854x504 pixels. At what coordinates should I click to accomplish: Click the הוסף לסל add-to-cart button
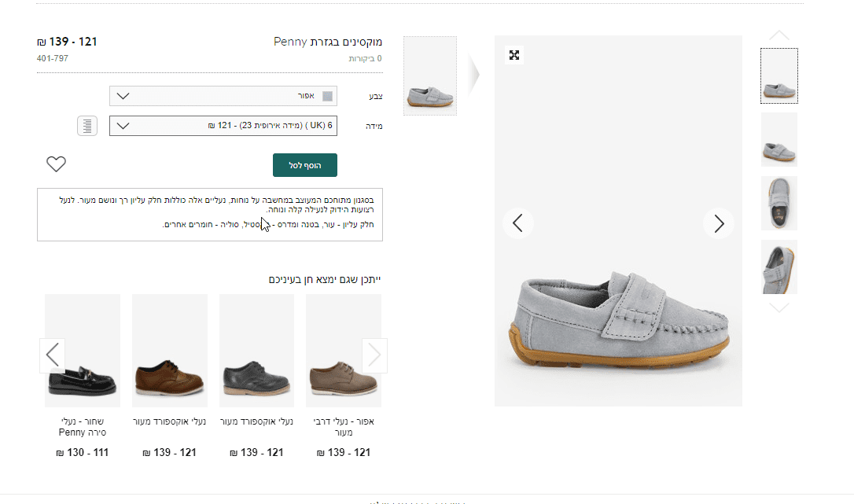pyautogui.click(x=305, y=165)
